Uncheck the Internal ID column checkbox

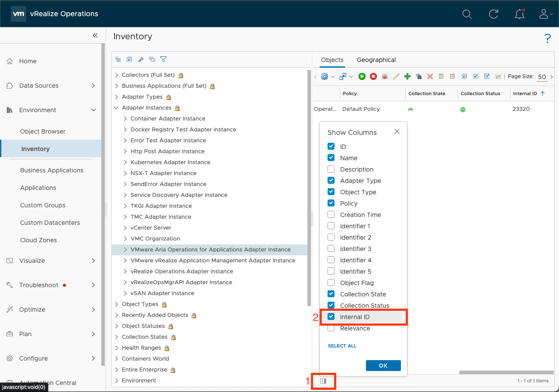pos(331,317)
